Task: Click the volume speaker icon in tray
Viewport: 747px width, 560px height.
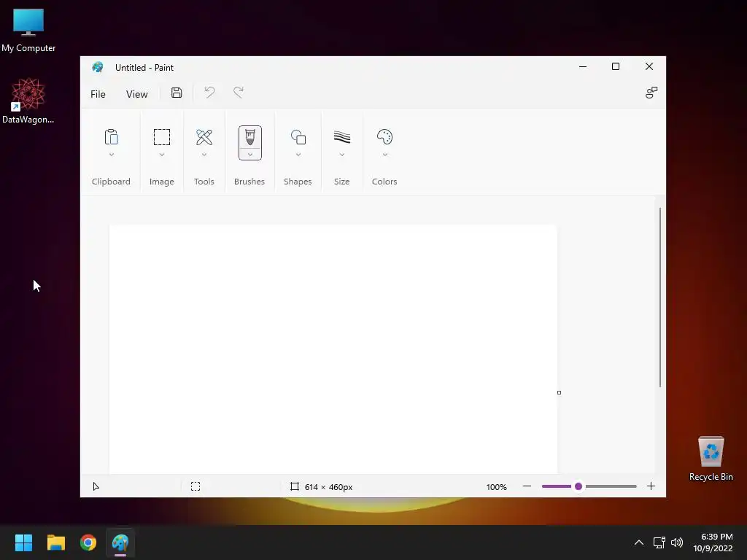Action: click(676, 542)
